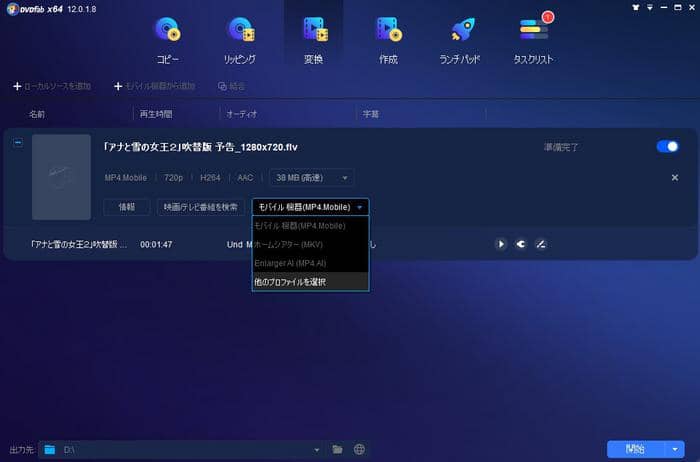Click the 再生時間 column header
The height and width of the screenshot is (462, 700).
[x=156, y=114]
